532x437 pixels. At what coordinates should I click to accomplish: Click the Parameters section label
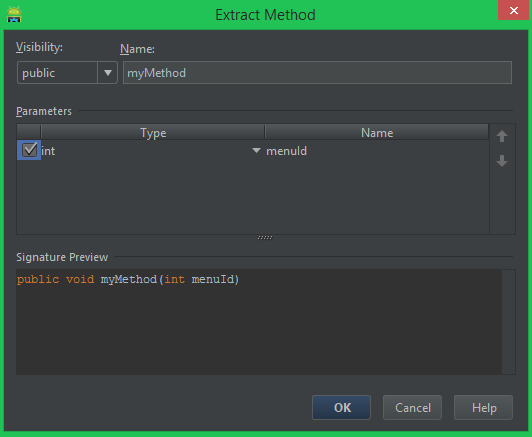pos(44,111)
